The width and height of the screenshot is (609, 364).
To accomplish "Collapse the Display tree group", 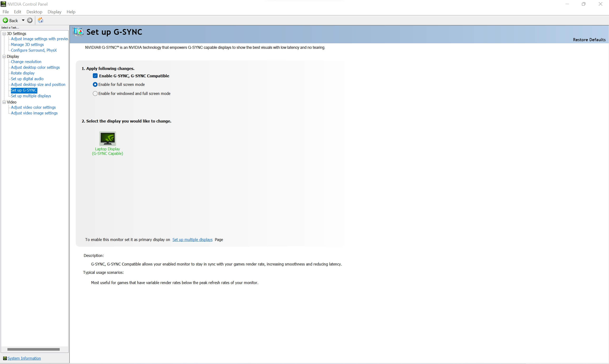I will pyautogui.click(x=4, y=56).
